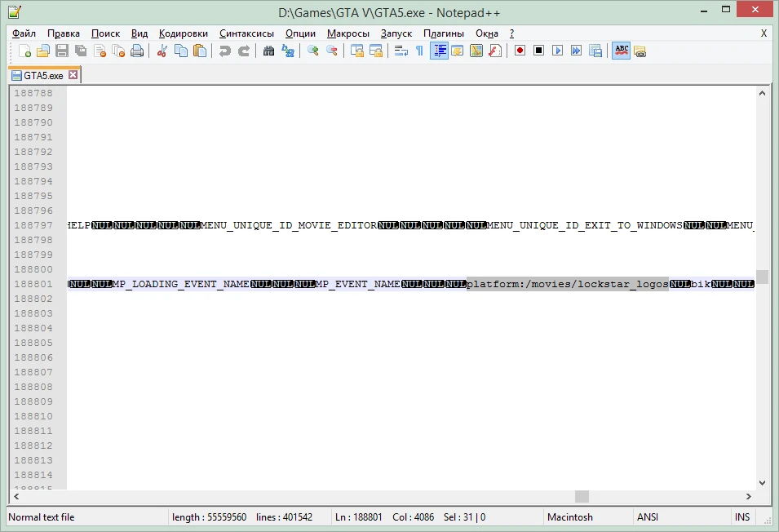The height and width of the screenshot is (532, 779).
Task: Click the vertical scrollbar down arrow
Action: (763, 482)
